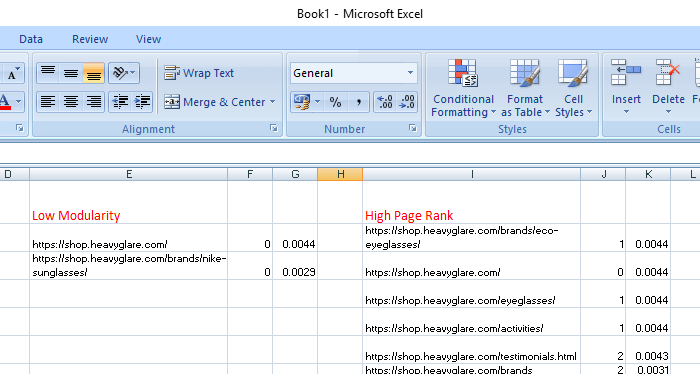Image resolution: width=700 pixels, height=374 pixels.
Task: Click Delete cells icon
Action: [668, 72]
